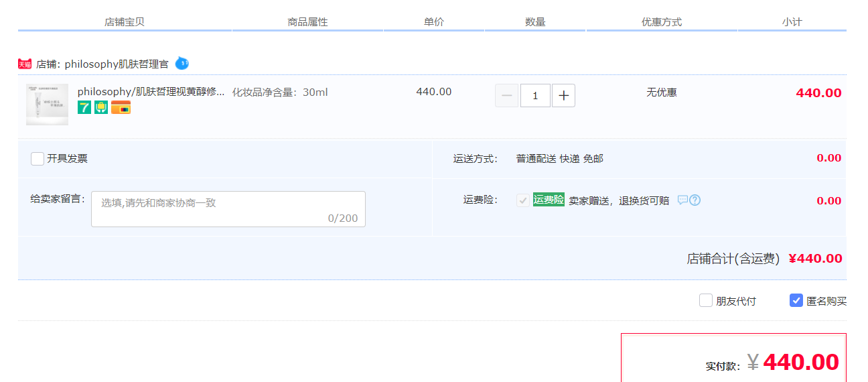Click the orange credit card icon under product
The image size is (868, 382).
click(121, 107)
